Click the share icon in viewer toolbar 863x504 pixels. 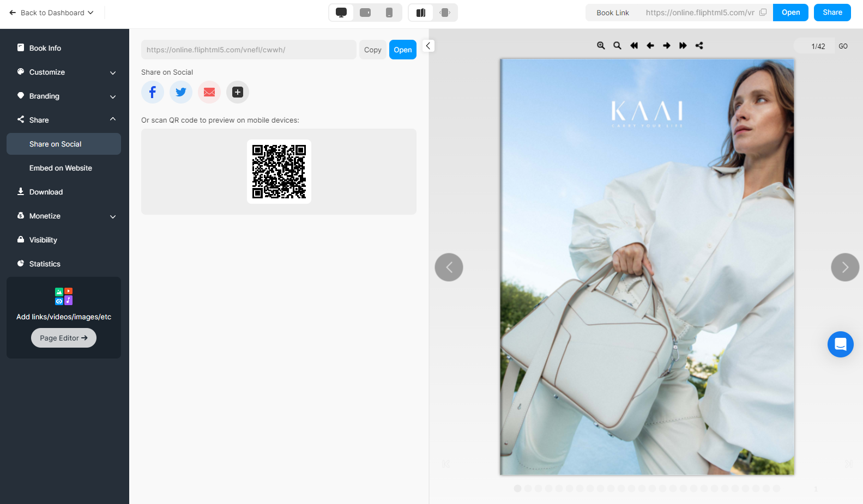point(699,46)
